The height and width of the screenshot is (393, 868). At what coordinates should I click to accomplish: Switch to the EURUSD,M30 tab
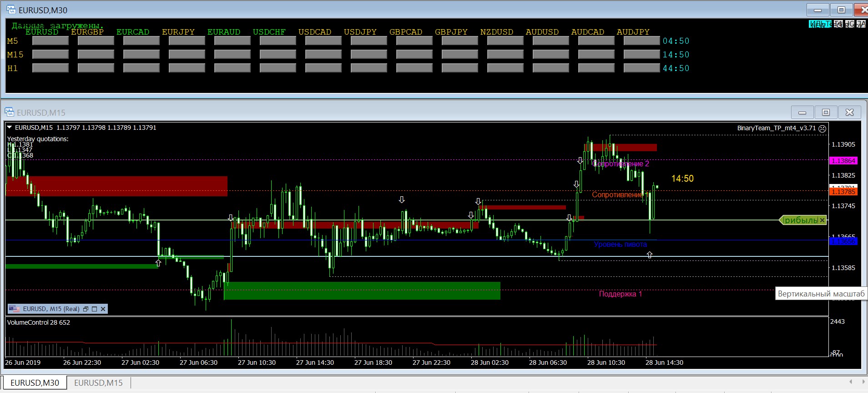(35, 383)
